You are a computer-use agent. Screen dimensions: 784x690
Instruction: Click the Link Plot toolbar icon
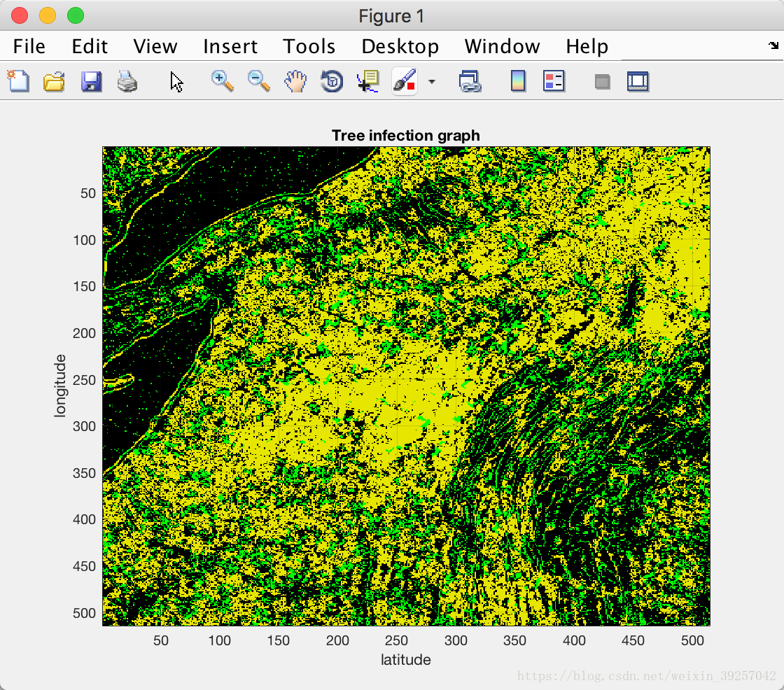(470, 81)
